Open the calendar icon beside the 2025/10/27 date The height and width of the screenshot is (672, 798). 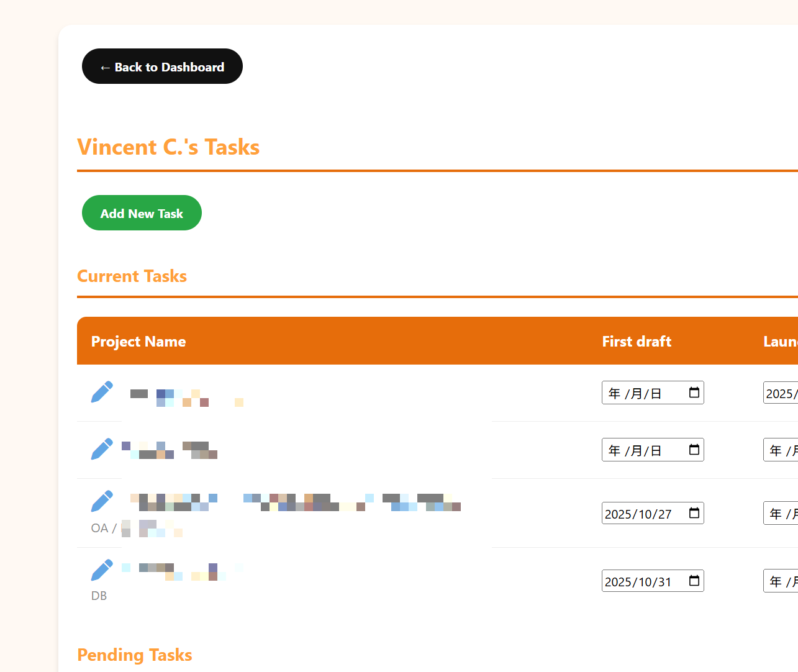coord(694,513)
